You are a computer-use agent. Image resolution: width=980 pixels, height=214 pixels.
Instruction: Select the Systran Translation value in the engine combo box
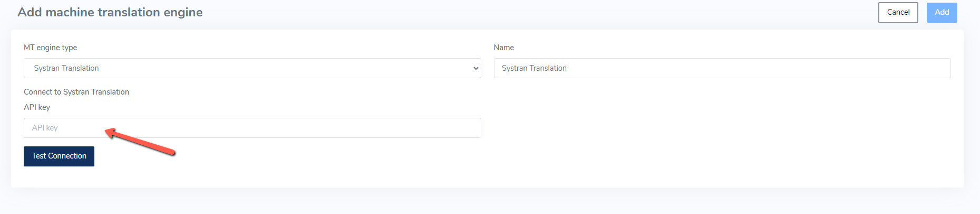click(x=66, y=68)
